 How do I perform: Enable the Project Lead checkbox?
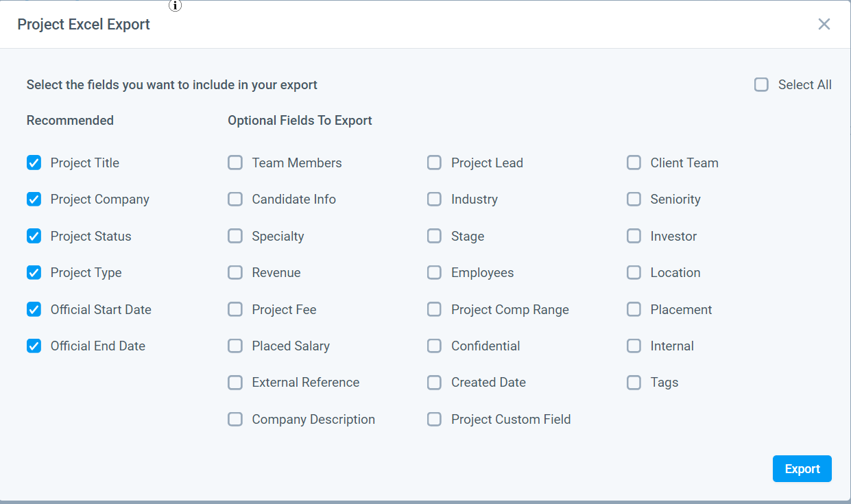tap(434, 163)
